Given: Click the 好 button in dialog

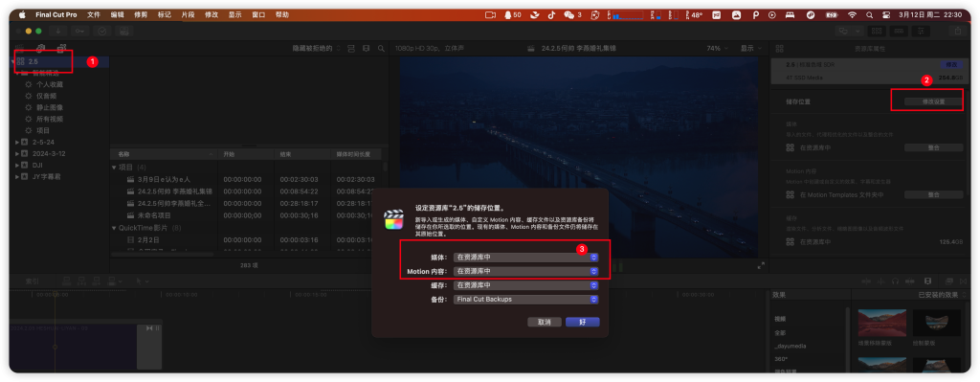Looking at the screenshot, I should point(583,322).
